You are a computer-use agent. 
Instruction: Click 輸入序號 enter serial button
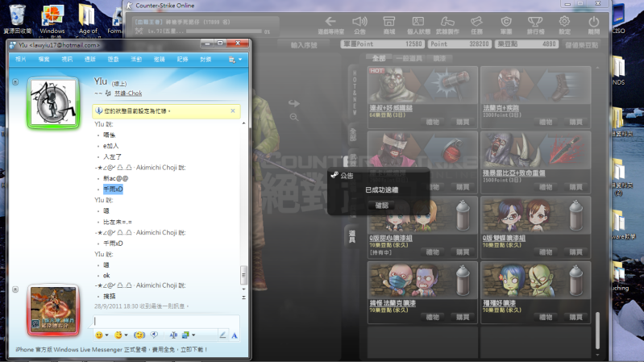[304, 45]
